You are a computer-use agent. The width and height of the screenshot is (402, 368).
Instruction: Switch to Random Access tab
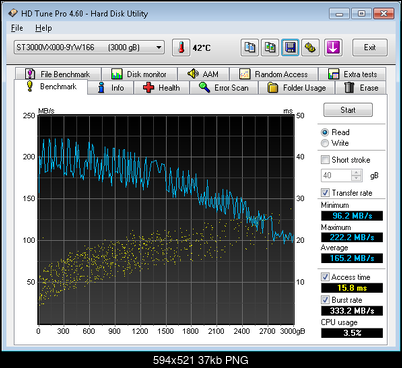[273, 74]
